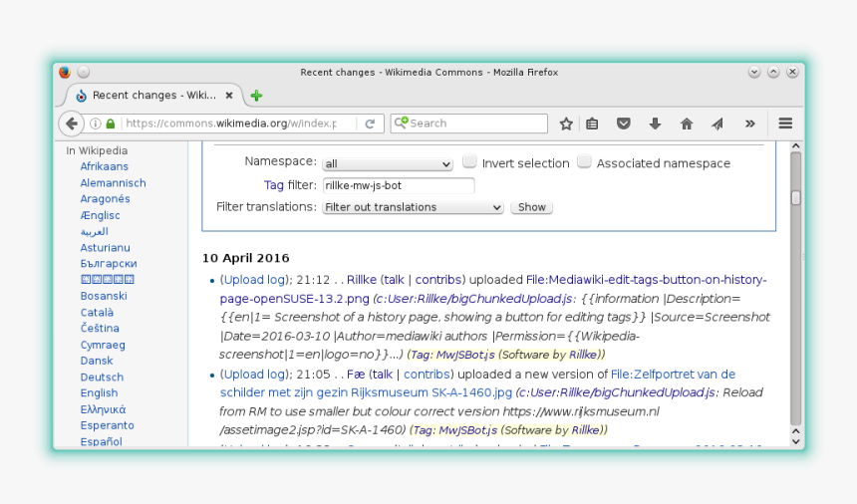Image resolution: width=857 pixels, height=504 pixels.
Task: Open the Firefox hamburger menu
Action: point(785,124)
